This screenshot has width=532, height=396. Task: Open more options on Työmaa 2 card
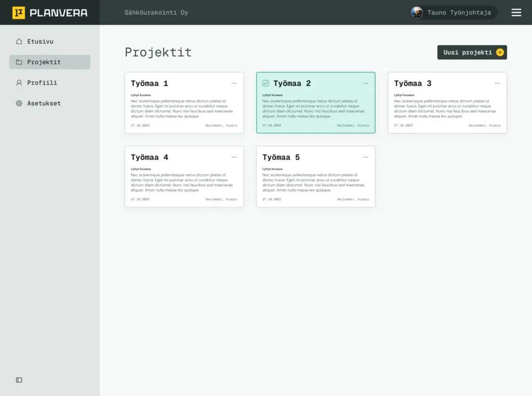(366, 83)
